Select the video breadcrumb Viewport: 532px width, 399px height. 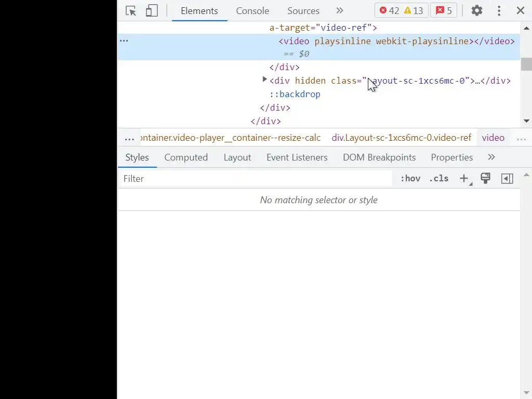(x=493, y=138)
